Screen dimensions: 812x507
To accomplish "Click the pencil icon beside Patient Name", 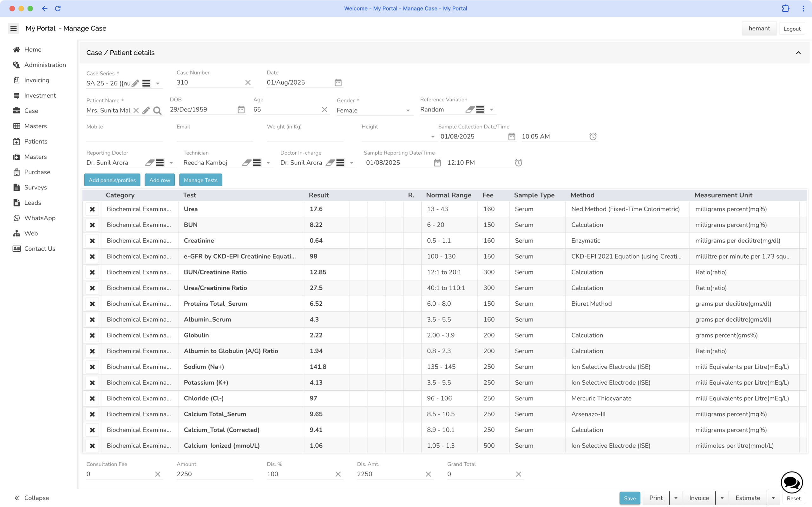I will (146, 111).
